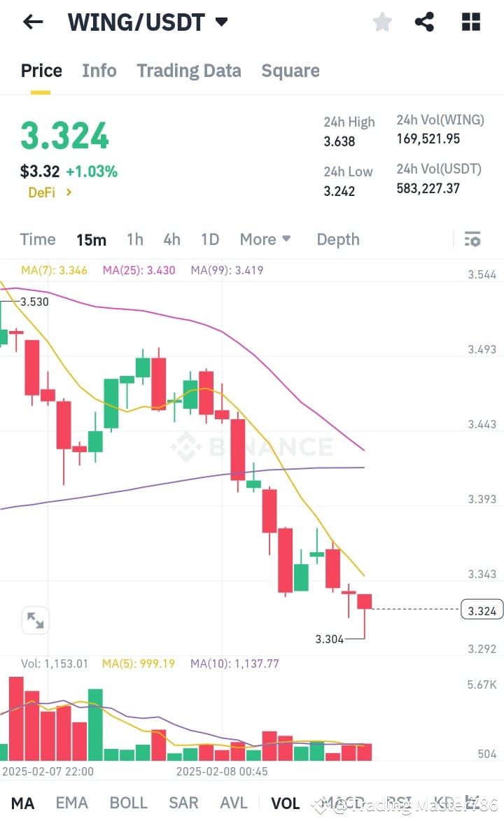Open the pair selector dropdown beside WING/USDT
This screenshot has height=821, width=504.
tap(221, 22)
